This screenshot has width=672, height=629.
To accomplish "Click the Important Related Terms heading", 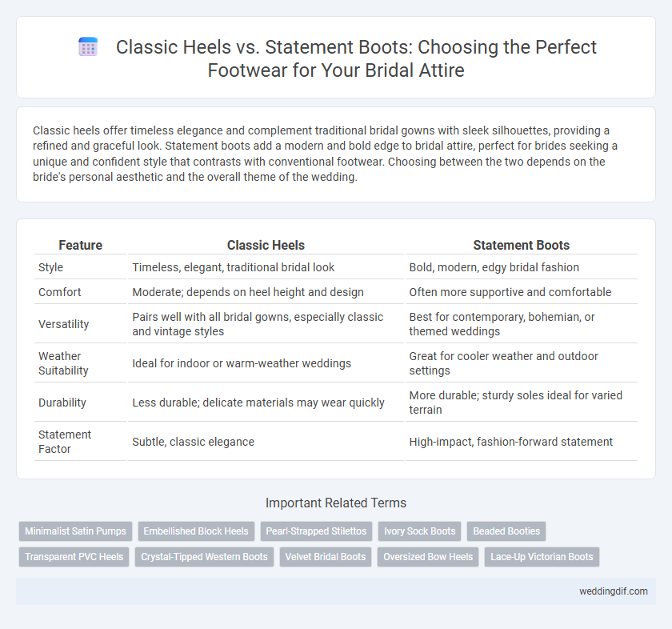I will (x=336, y=503).
